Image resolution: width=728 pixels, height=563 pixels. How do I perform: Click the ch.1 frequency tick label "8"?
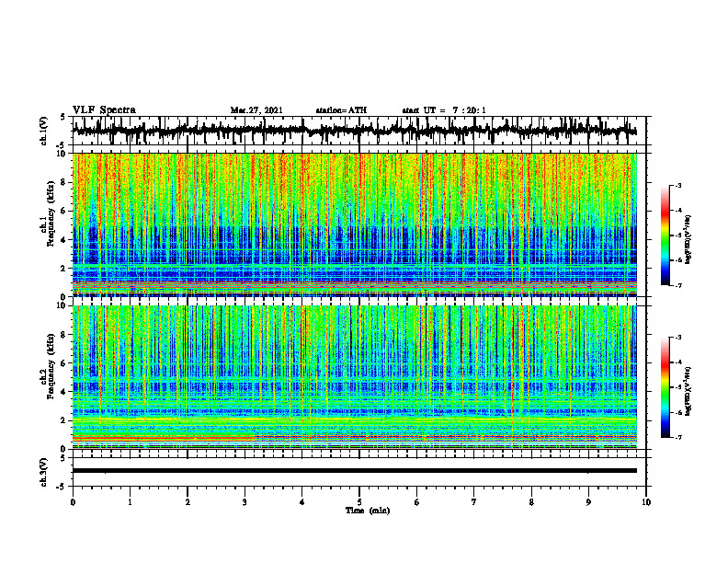point(64,182)
